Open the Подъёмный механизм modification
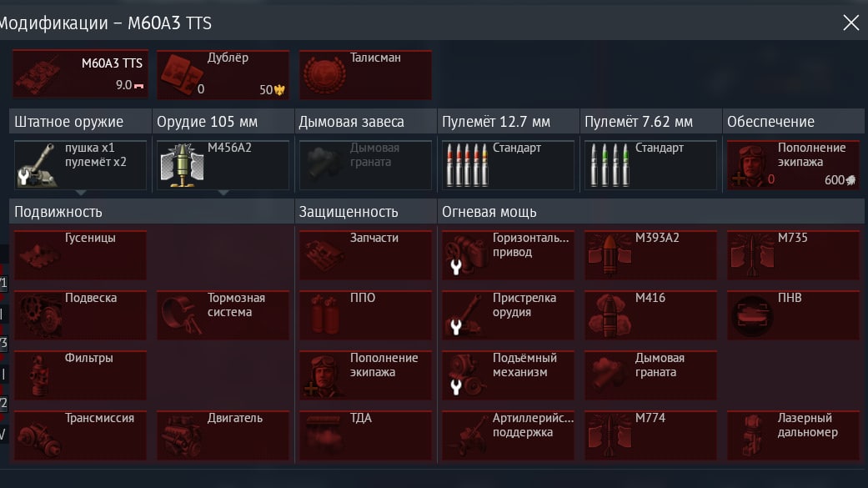868x488 pixels. pos(508,375)
